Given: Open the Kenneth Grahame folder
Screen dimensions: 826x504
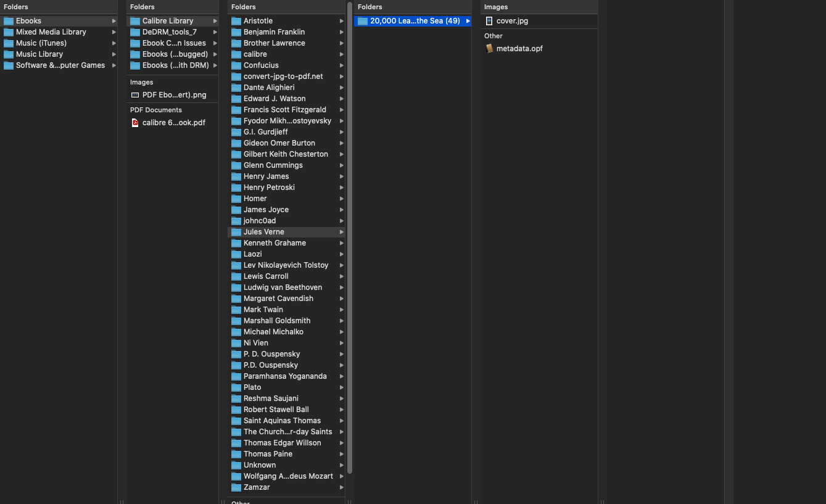Looking at the screenshot, I should [x=286, y=243].
